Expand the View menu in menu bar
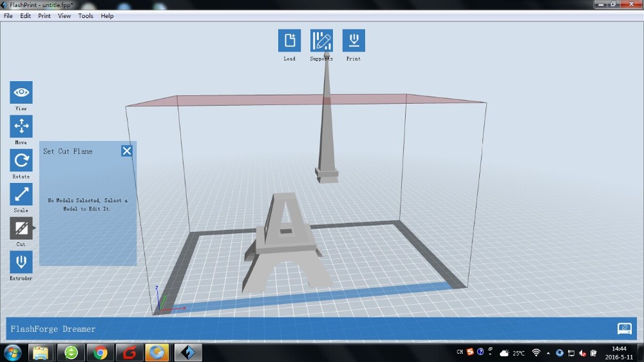This screenshot has height=362, width=644. click(x=64, y=16)
